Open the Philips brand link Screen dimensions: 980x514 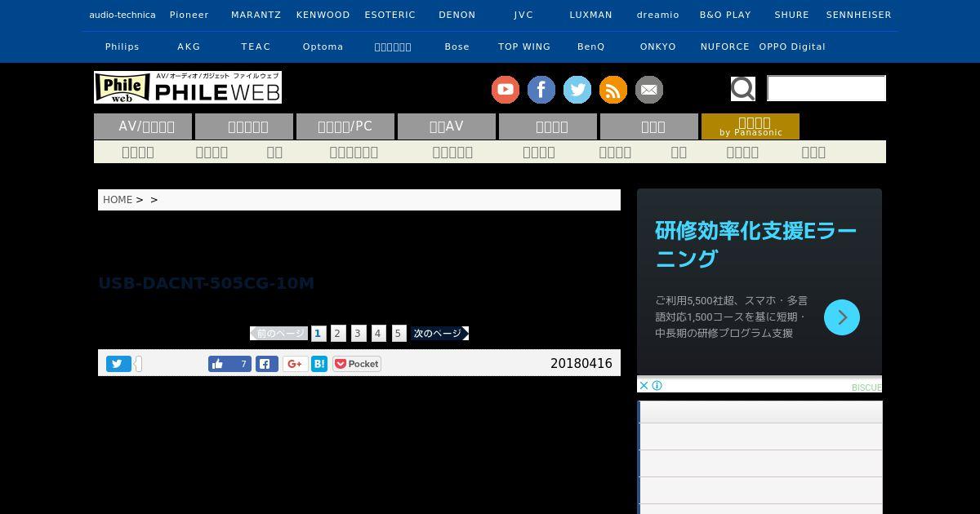coord(122,47)
